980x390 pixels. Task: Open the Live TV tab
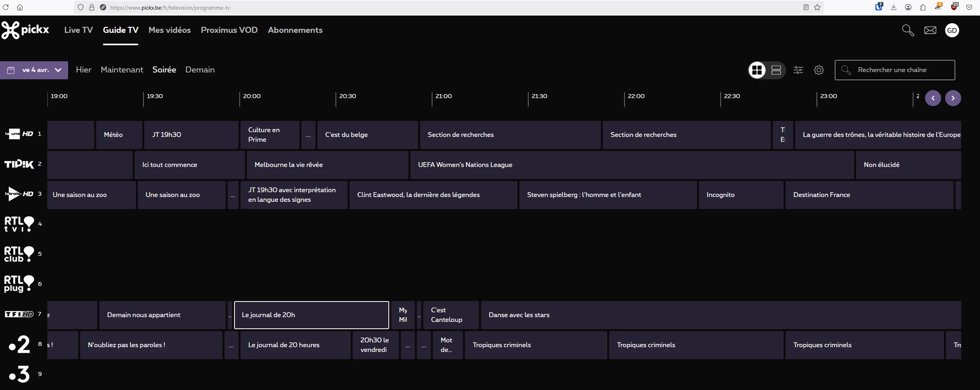click(x=79, y=30)
